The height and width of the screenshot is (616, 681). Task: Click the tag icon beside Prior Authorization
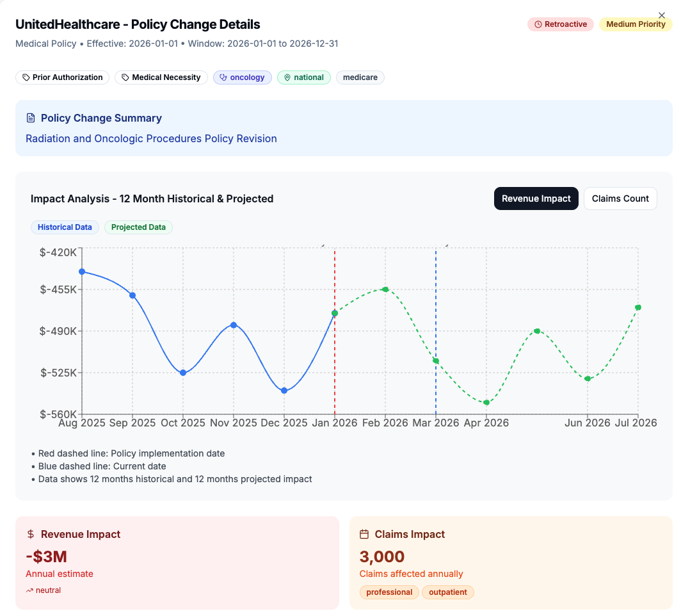click(26, 77)
